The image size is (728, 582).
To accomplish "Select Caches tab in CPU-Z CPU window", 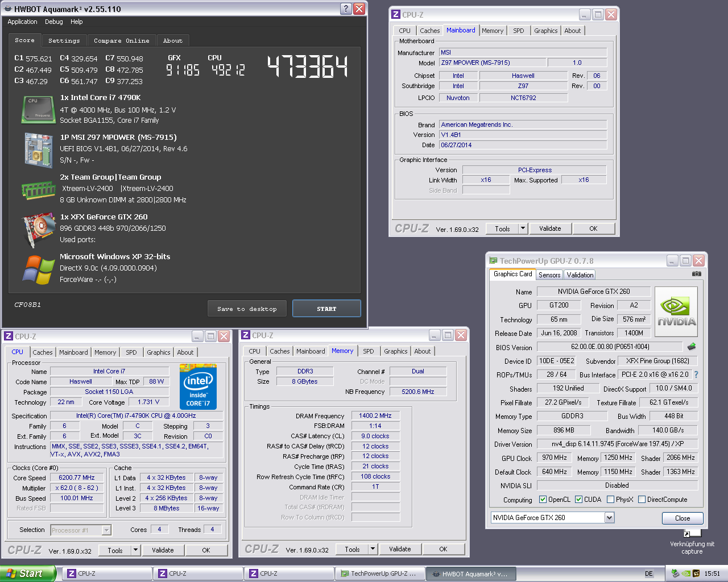I will 43,352.
